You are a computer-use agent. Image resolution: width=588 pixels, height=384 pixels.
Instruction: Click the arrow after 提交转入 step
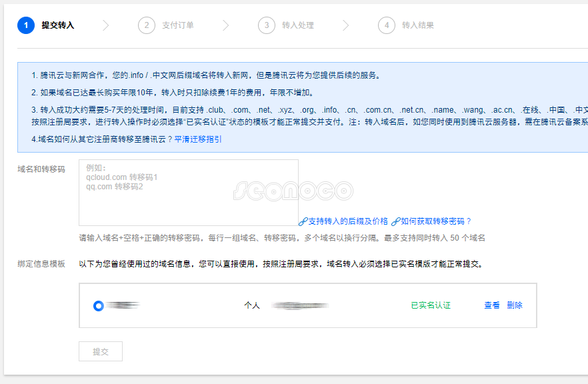click(105, 25)
